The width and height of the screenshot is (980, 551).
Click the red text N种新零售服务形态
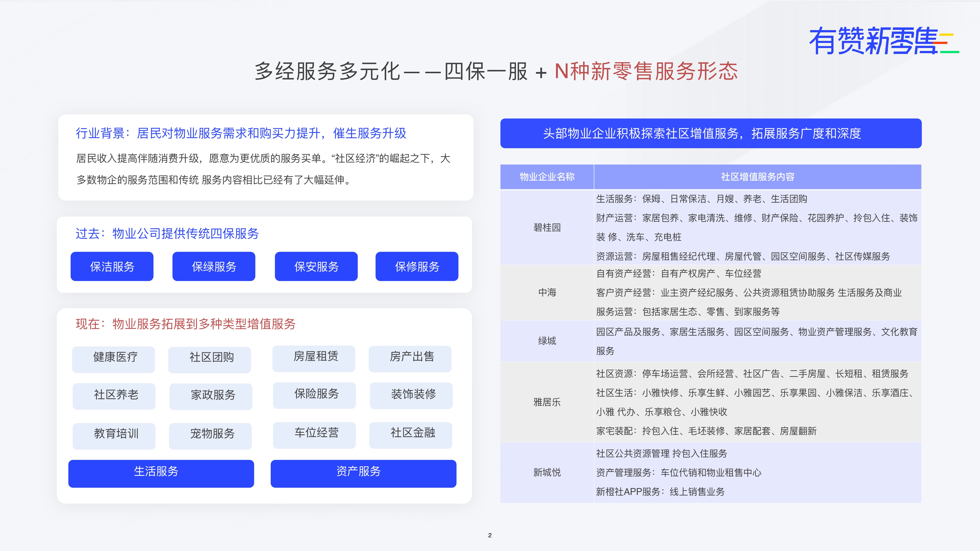[646, 72]
